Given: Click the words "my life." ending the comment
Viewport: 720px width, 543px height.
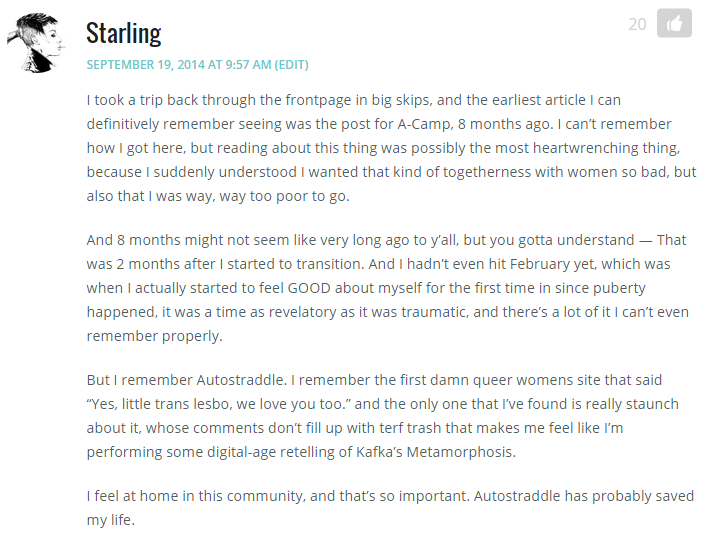Looking at the screenshot, I should (x=111, y=521).
